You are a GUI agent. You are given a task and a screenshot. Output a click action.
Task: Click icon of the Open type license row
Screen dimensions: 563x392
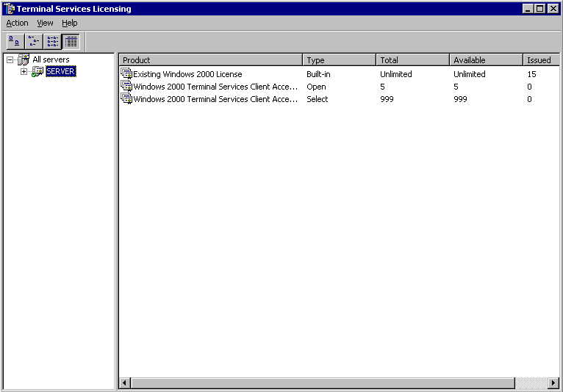(x=126, y=86)
